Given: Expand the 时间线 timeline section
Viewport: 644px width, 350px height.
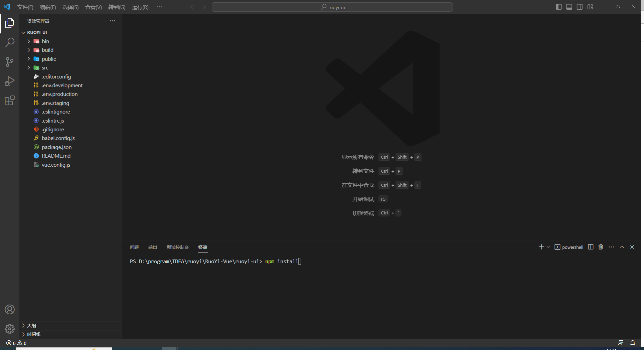Looking at the screenshot, I should [x=70, y=334].
